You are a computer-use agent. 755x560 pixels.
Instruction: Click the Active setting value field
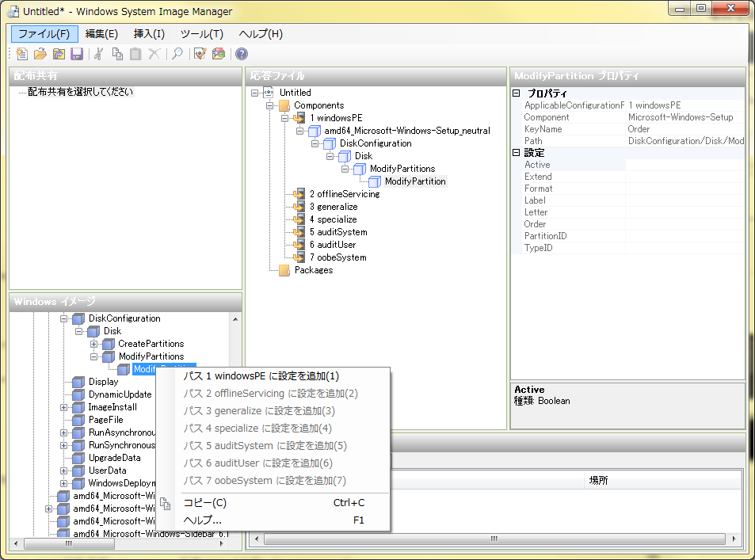(x=684, y=166)
